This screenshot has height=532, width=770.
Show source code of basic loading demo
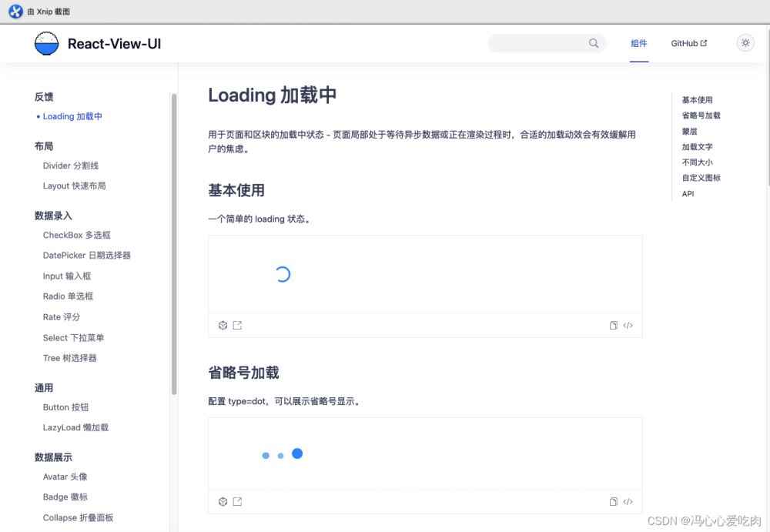628,326
